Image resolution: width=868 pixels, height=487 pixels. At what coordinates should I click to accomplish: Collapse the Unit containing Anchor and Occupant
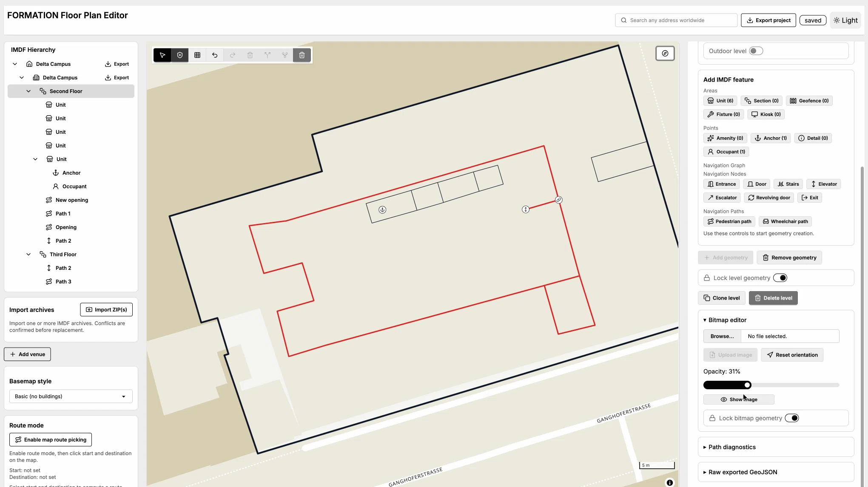point(35,159)
